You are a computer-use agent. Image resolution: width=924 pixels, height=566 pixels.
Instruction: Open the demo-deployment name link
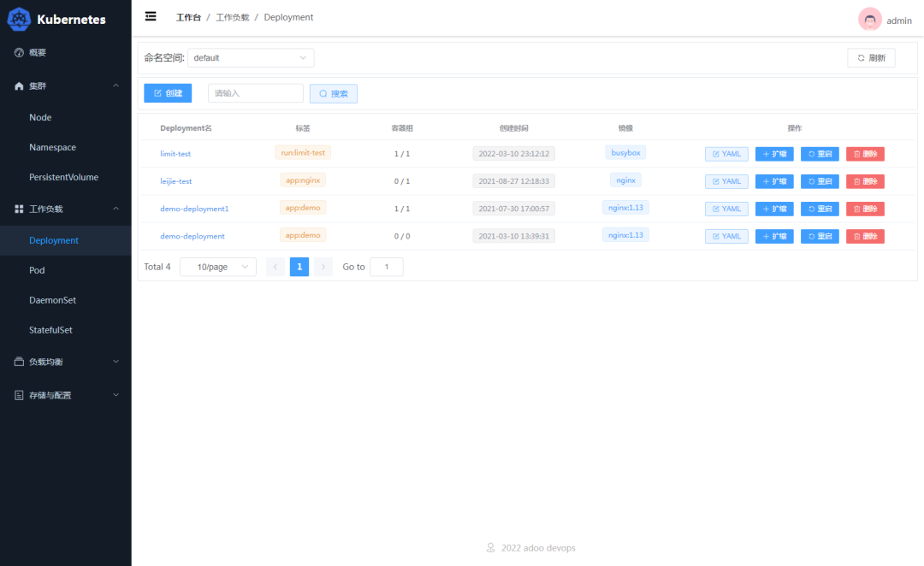coord(192,236)
